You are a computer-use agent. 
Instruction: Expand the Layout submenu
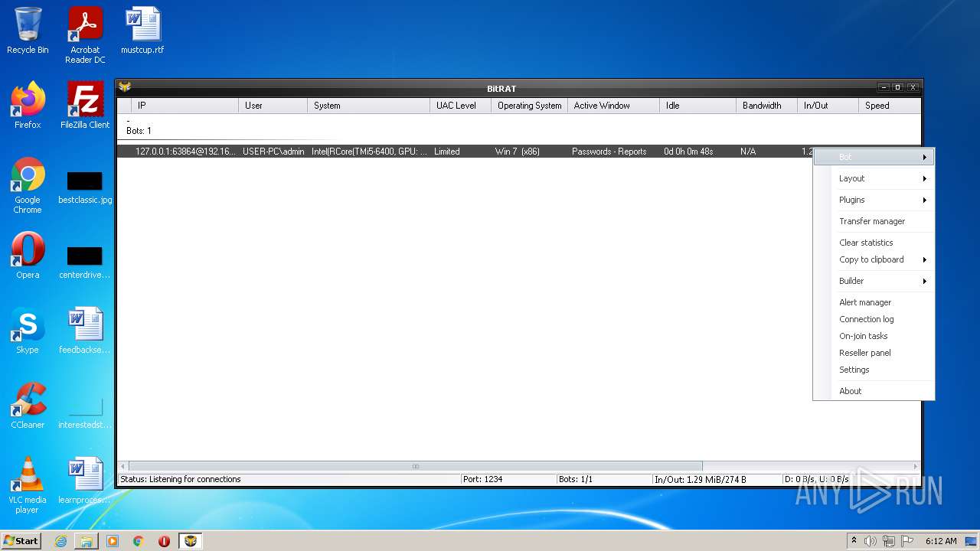874,178
